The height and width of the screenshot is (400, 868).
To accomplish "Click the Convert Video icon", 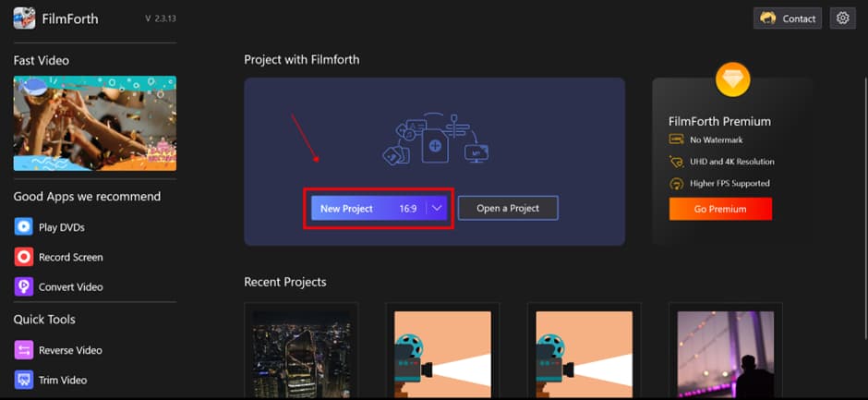I will pyautogui.click(x=23, y=287).
